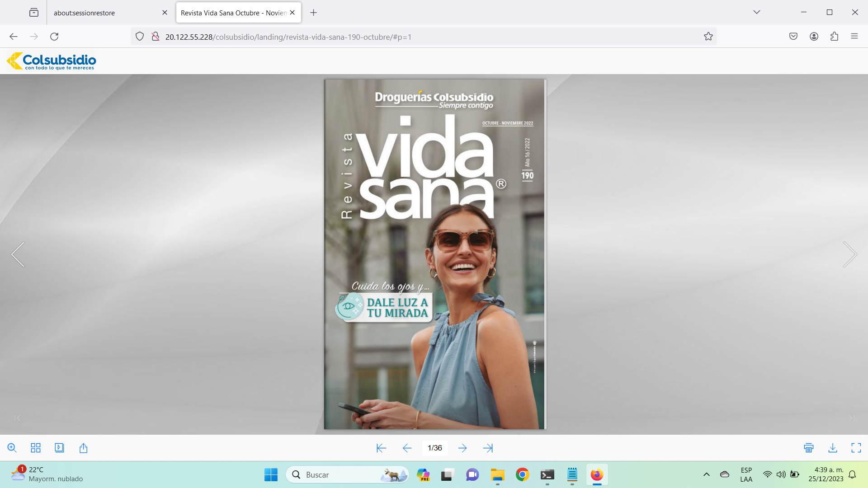Open the thumbnails grid view
The width and height of the screenshot is (868, 488).
pos(36,448)
